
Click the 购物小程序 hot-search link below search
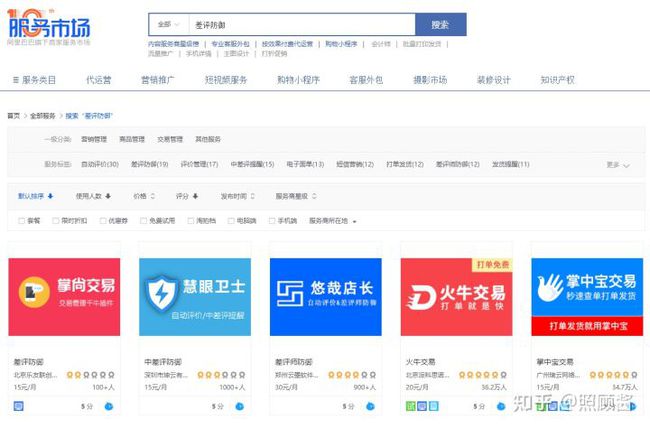341,44
